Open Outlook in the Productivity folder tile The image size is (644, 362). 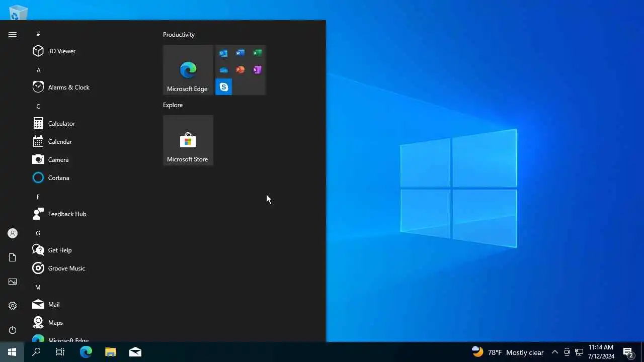(223, 53)
